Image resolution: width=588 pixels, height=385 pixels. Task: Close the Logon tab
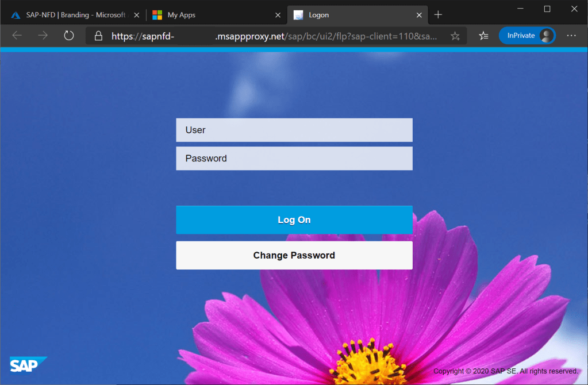point(420,15)
